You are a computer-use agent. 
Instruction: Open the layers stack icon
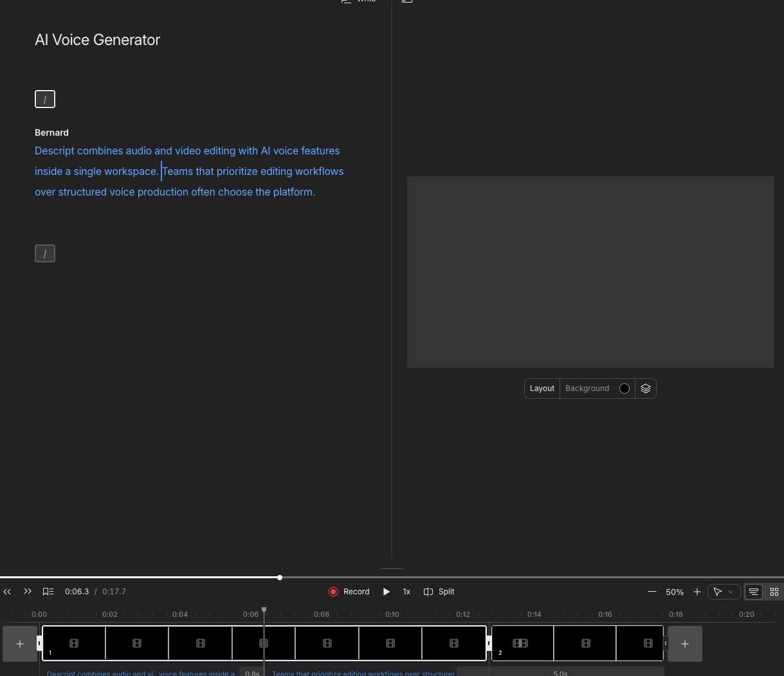pyautogui.click(x=646, y=388)
